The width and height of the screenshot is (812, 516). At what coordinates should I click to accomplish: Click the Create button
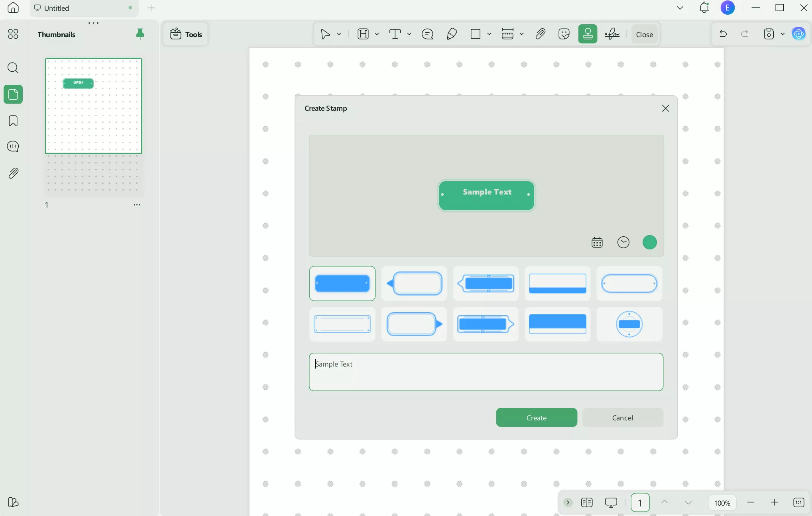tap(536, 418)
